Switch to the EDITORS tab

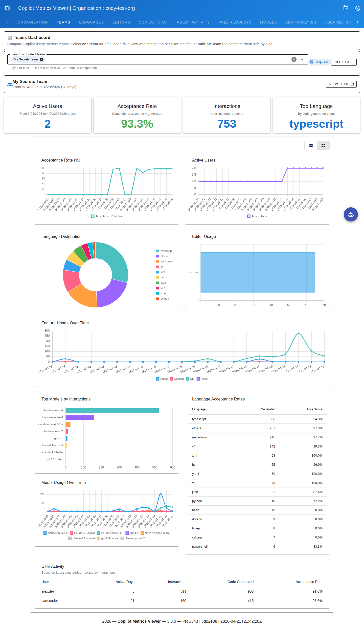121,22
